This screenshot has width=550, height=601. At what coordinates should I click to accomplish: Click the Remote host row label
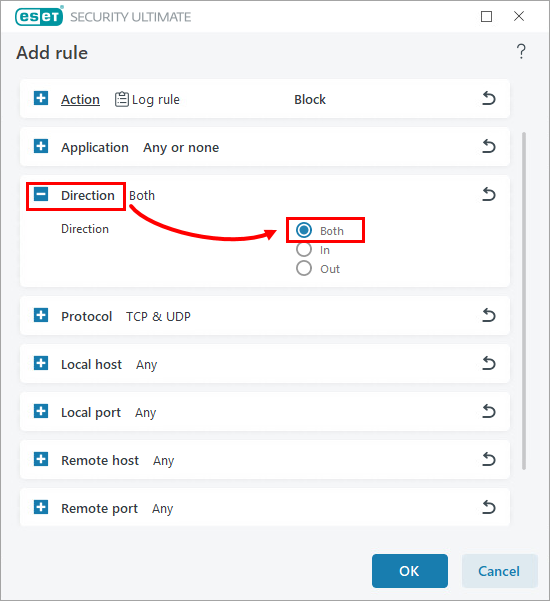coord(100,460)
